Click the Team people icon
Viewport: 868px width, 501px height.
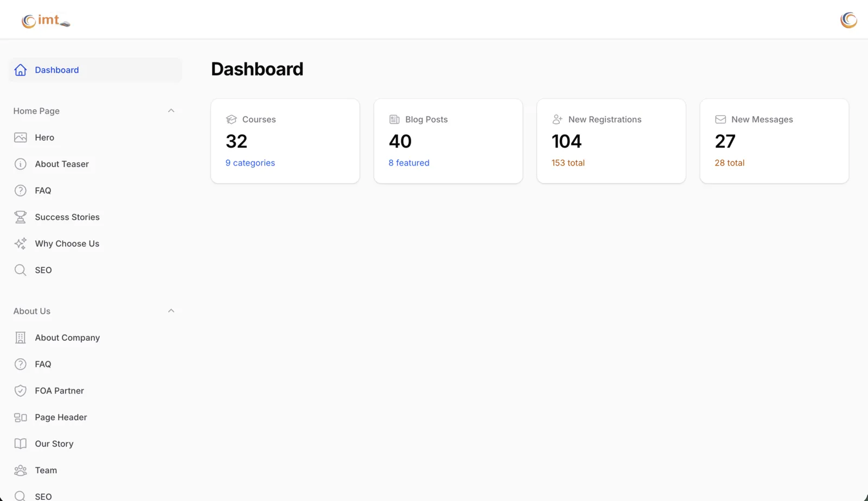pos(21,471)
